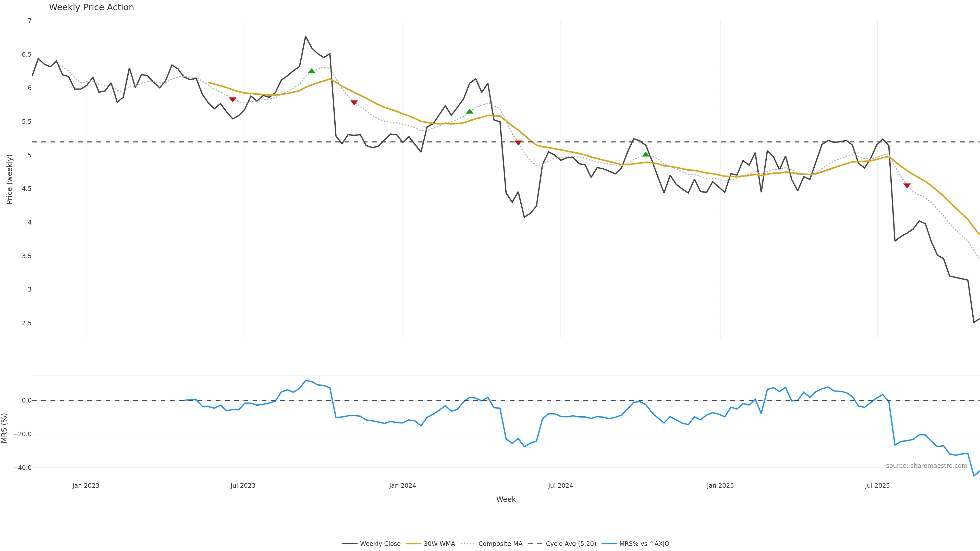Click the blue MRS% vs ^AXJO legend line swatch
The width and height of the screenshot is (980, 551).
[x=609, y=544]
